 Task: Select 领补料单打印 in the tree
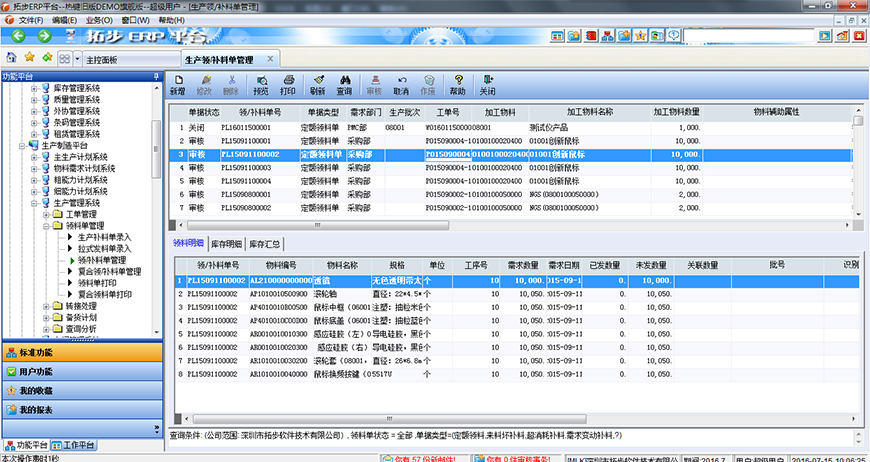pos(103,283)
